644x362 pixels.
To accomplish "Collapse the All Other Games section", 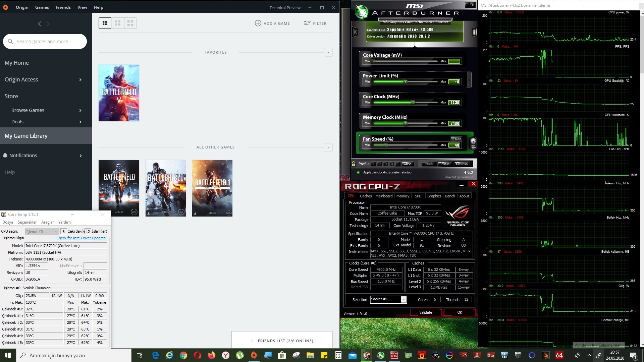I will point(328,147).
